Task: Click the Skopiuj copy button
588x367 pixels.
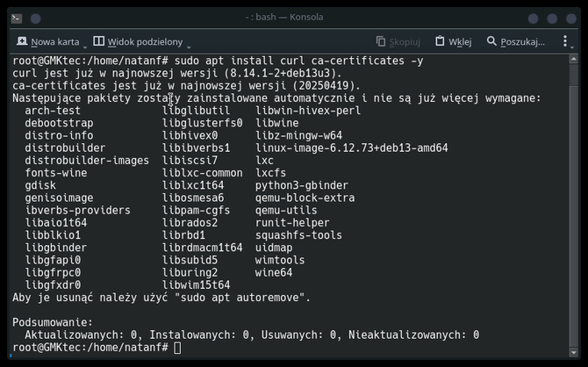Action: (x=398, y=41)
